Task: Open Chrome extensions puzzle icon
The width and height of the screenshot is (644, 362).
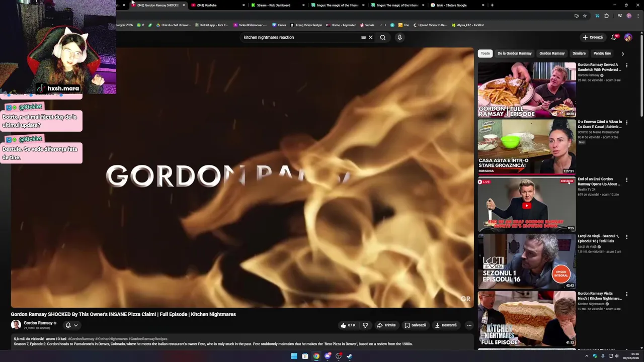Action: pos(606,16)
